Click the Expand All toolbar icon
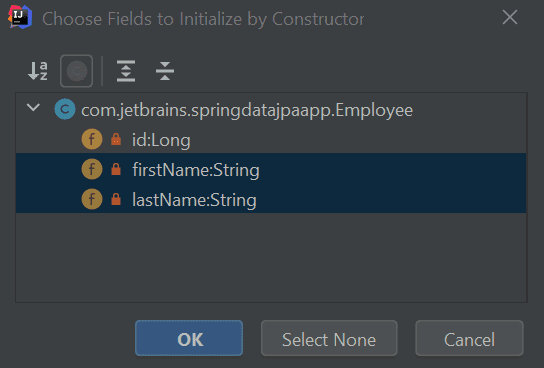The height and width of the screenshot is (368, 544). [126, 71]
